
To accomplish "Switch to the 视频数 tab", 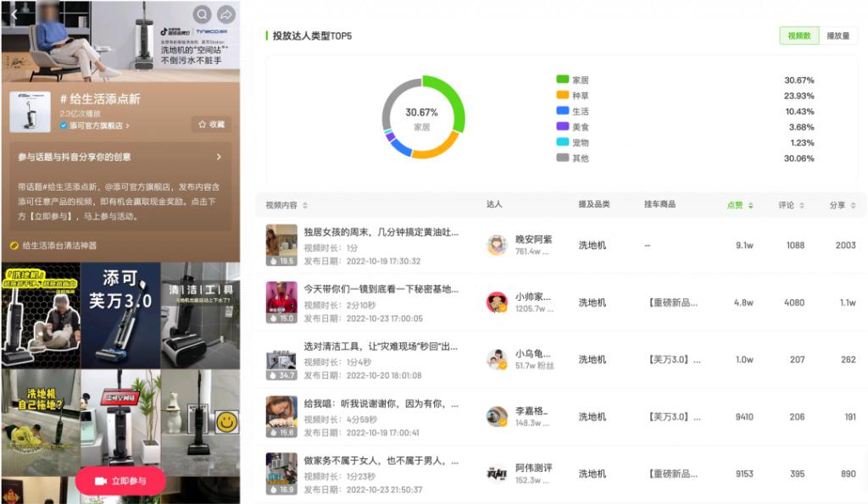I will (x=798, y=36).
